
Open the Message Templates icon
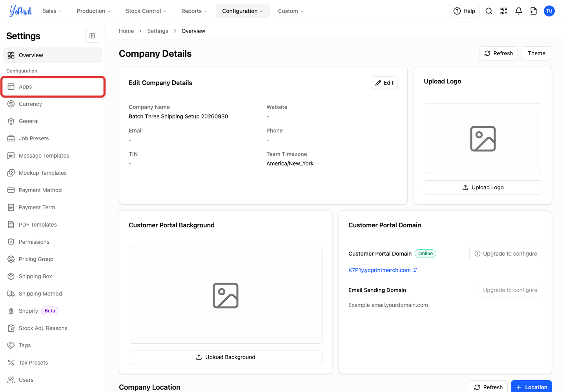pos(11,156)
